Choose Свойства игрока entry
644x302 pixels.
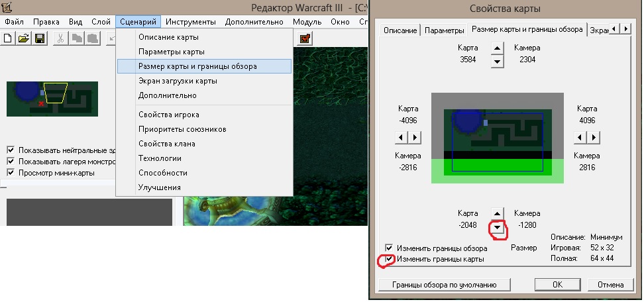(x=204, y=115)
